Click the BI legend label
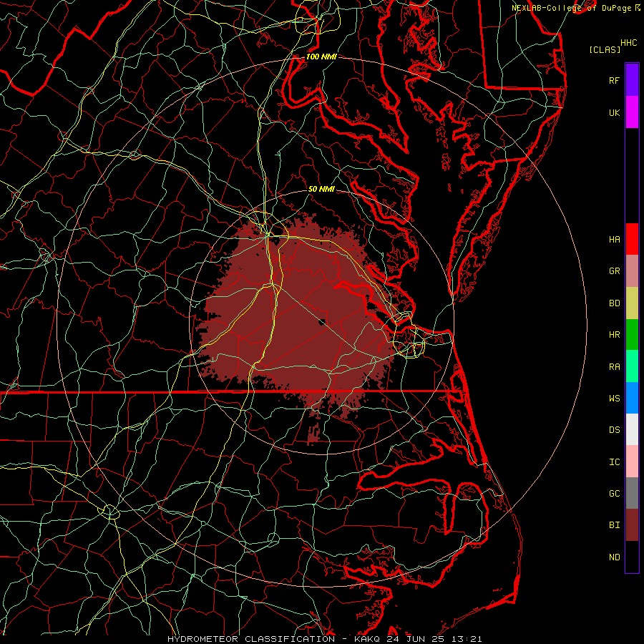Image resolution: width=644 pixels, height=644 pixels. (x=614, y=525)
